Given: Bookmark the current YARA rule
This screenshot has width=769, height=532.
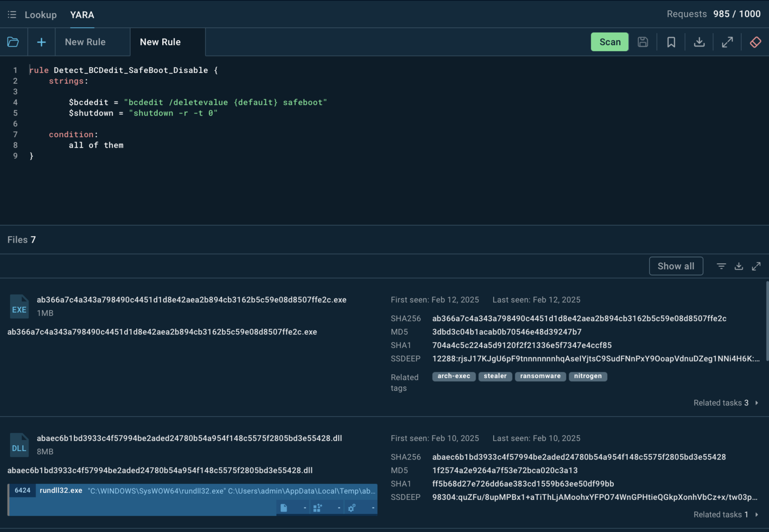Looking at the screenshot, I should point(671,42).
